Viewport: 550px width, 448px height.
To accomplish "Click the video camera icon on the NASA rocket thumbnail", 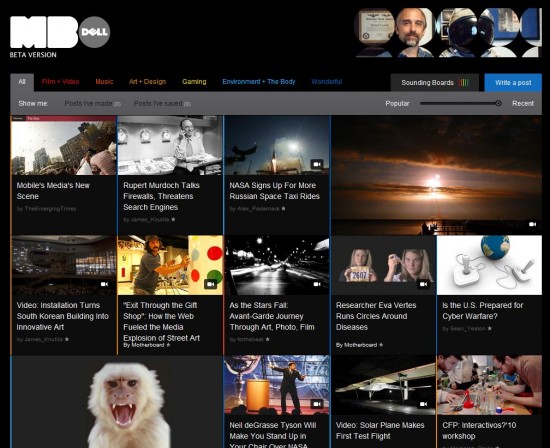I will coord(317,164).
